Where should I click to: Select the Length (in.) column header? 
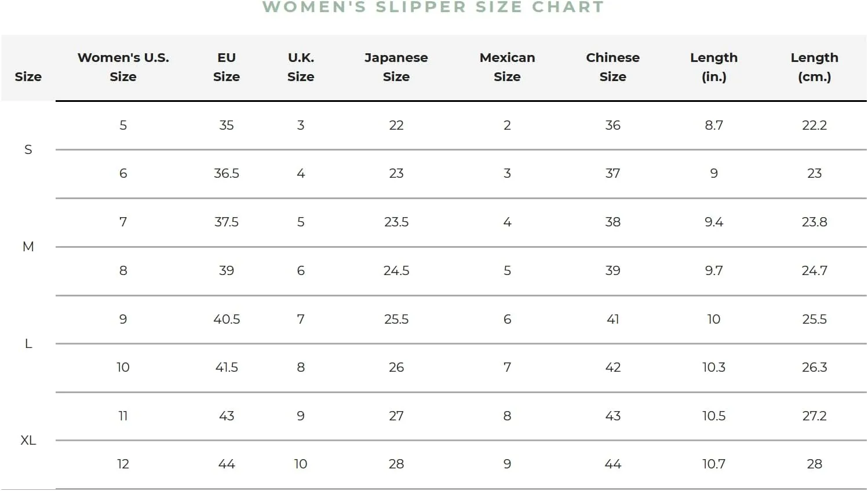(x=714, y=67)
